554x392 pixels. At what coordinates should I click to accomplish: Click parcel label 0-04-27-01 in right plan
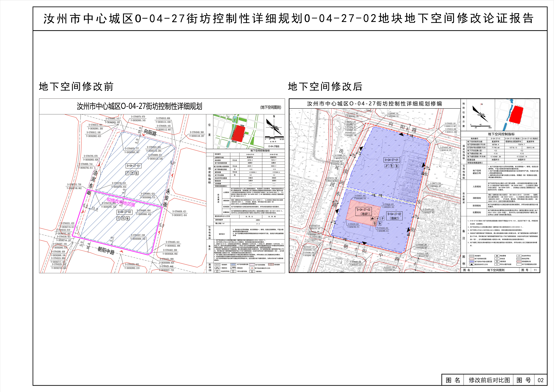coord(392,160)
